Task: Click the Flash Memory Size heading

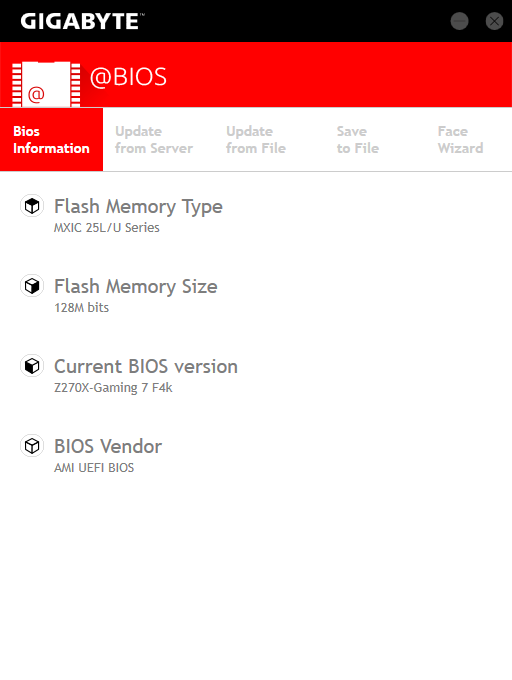Action: pos(136,286)
